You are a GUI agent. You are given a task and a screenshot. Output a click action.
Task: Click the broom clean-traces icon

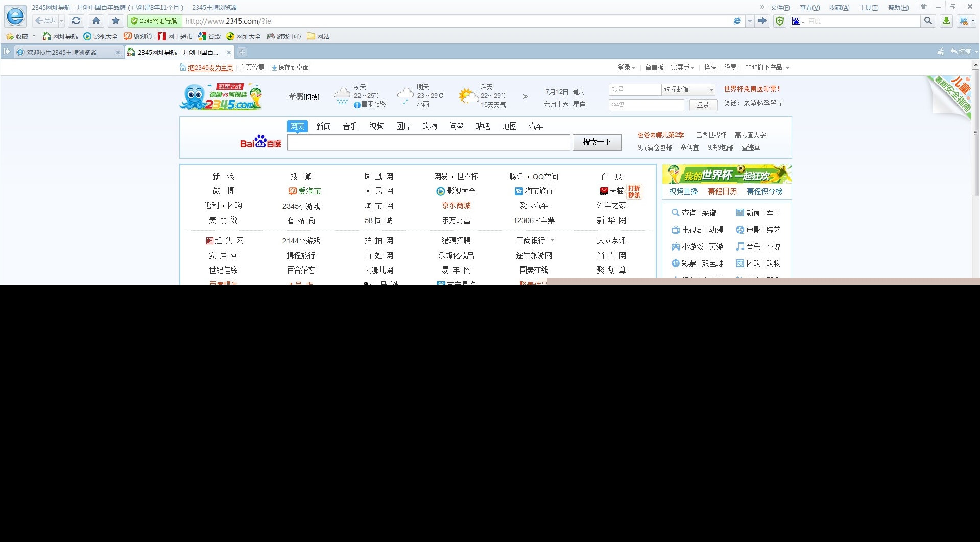point(941,52)
